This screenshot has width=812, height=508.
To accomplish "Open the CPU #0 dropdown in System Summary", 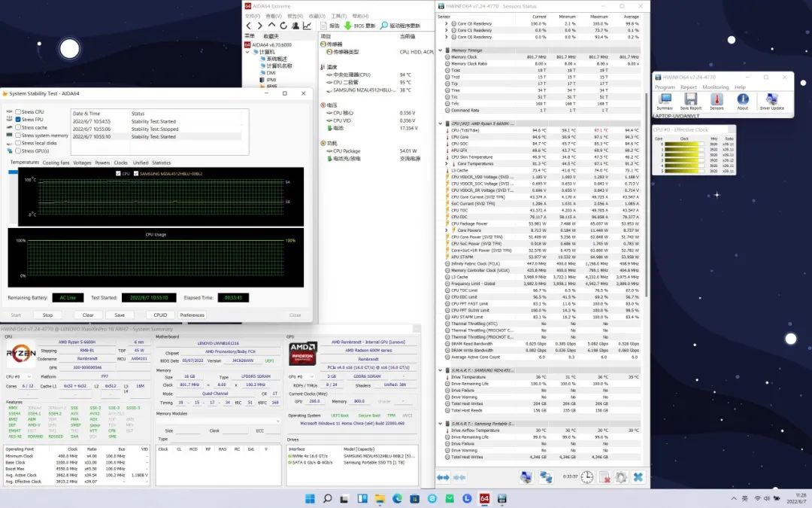I will [19, 376].
